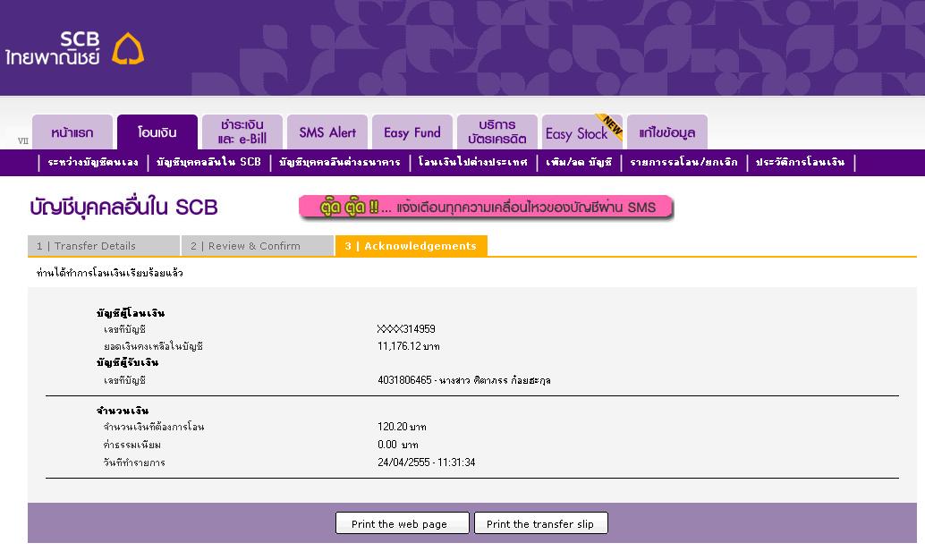The width and height of the screenshot is (925, 560).
Task: Click the SCB ไทยพาณิชย์ logo
Action: pyautogui.click(x=75, y=48)
